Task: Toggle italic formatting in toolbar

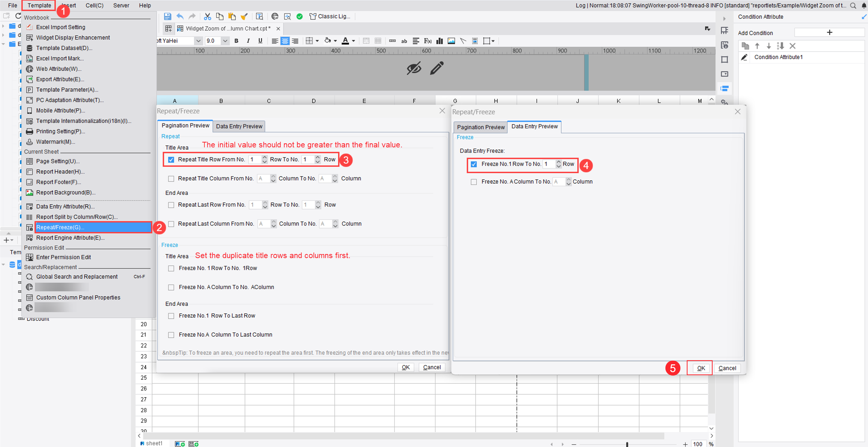Action: point(248,41)
